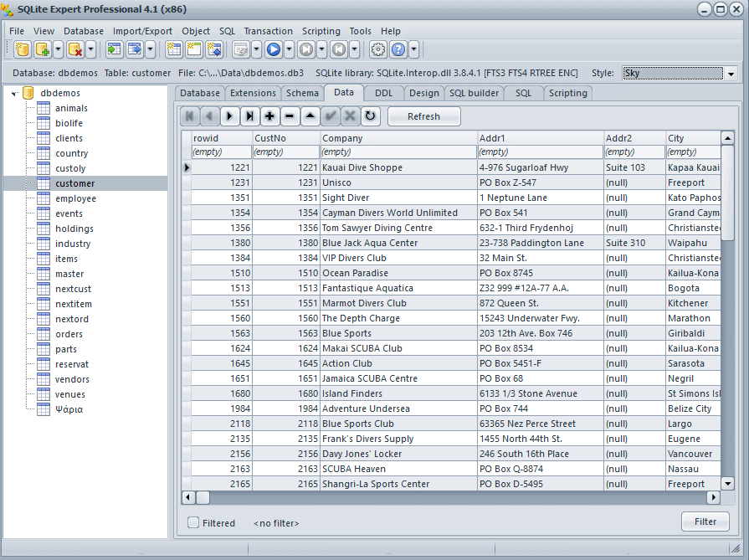Insert a new record with plus button
Viewport: 749px width, 560px height.
pos(269,116)
